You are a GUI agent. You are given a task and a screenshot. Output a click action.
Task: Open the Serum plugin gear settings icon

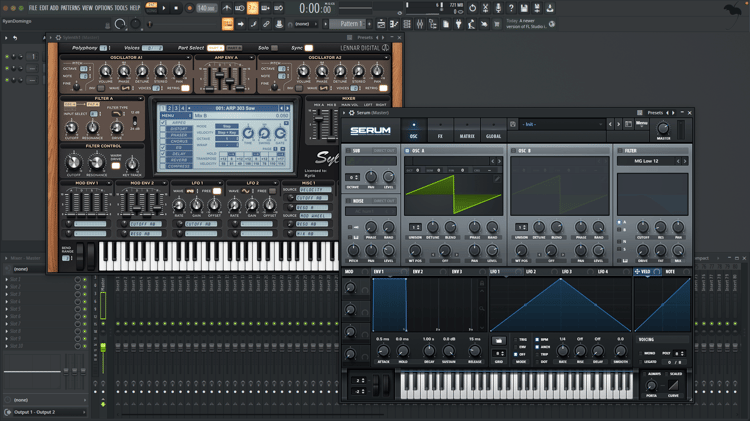(352, 113)
